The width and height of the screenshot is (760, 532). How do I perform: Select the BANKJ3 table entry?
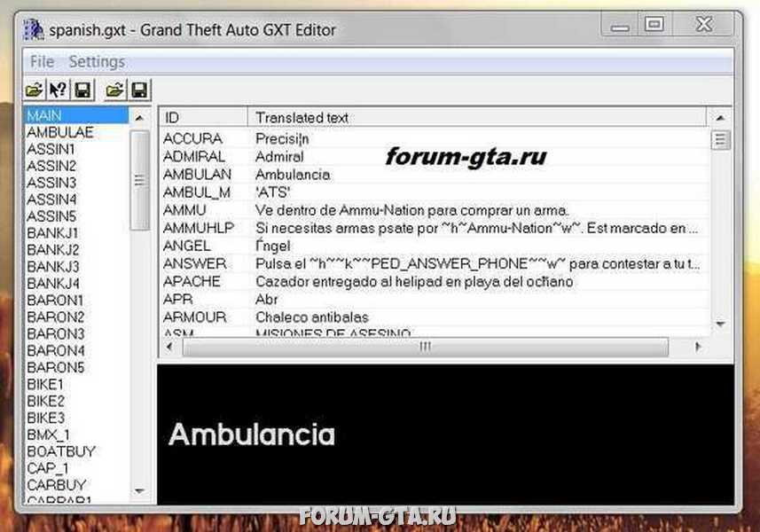coord(77,267)
